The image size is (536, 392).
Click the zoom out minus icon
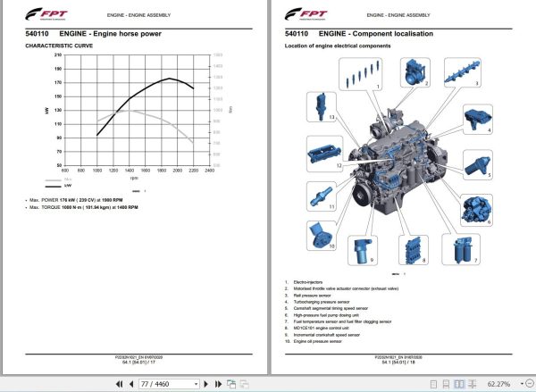click(531, 384)
